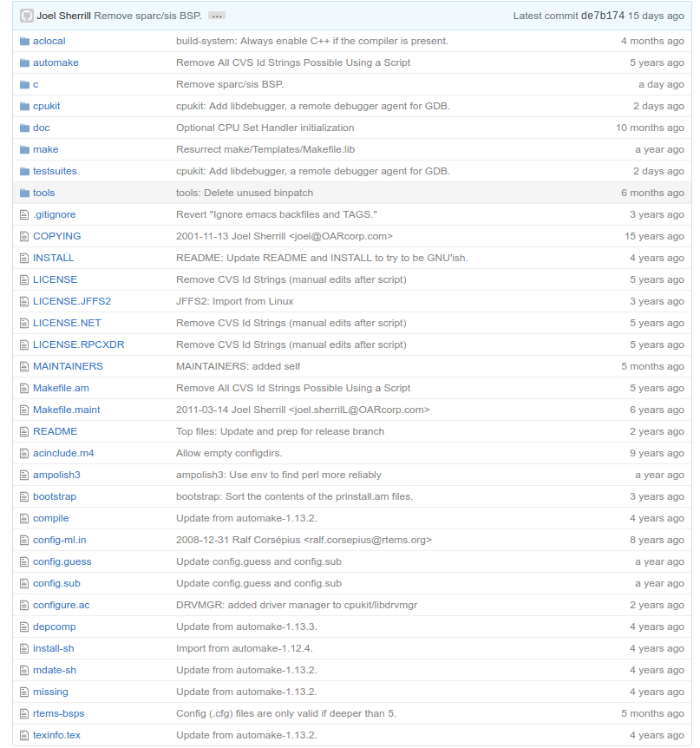Open the config.guess file
700x748 pixels.
62,561
